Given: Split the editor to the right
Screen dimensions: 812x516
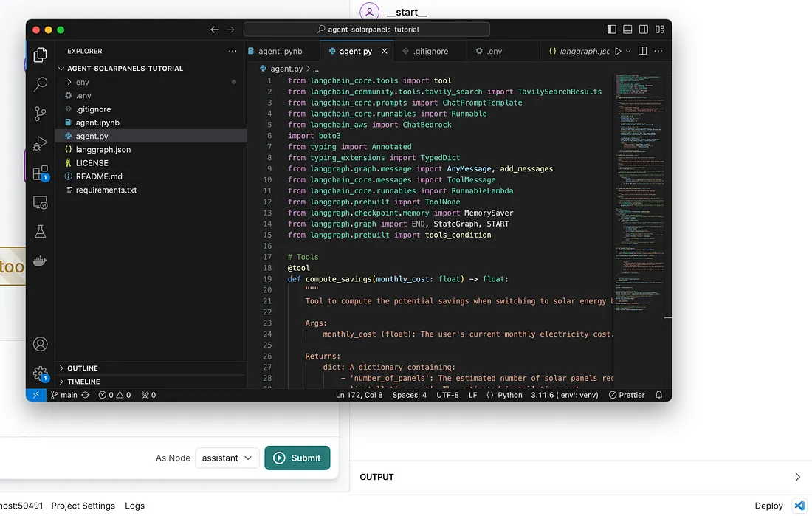Looking at the screenshot, I should (643, 51).
